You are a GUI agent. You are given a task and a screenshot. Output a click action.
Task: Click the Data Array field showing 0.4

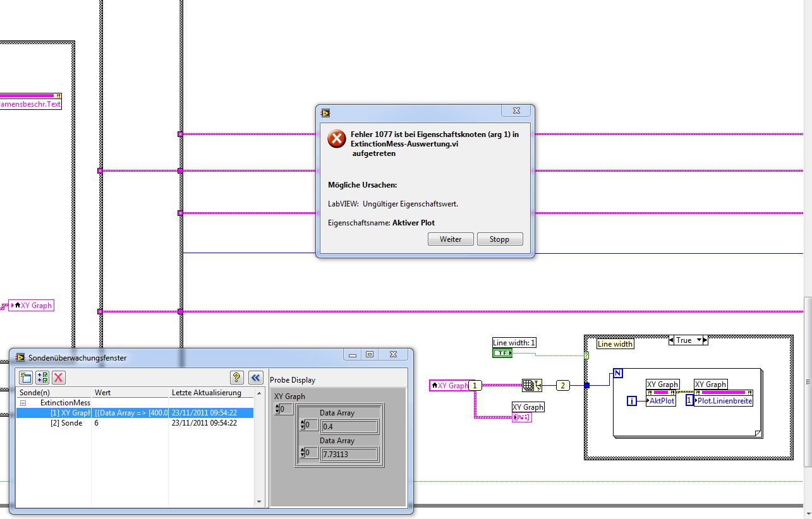tap(349, 427)
